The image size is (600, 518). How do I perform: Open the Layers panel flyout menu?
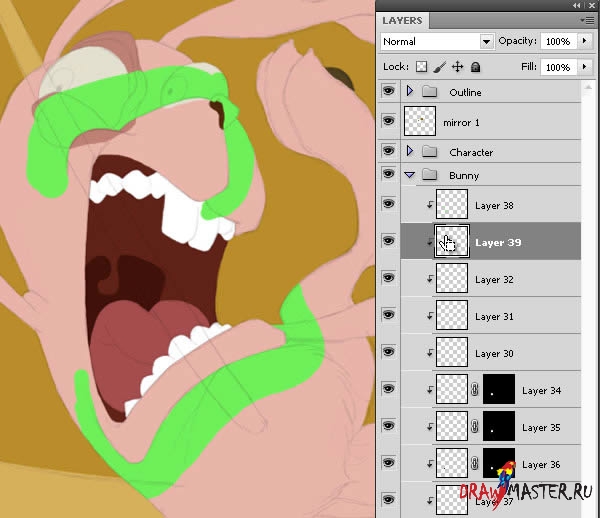[587, 20]
